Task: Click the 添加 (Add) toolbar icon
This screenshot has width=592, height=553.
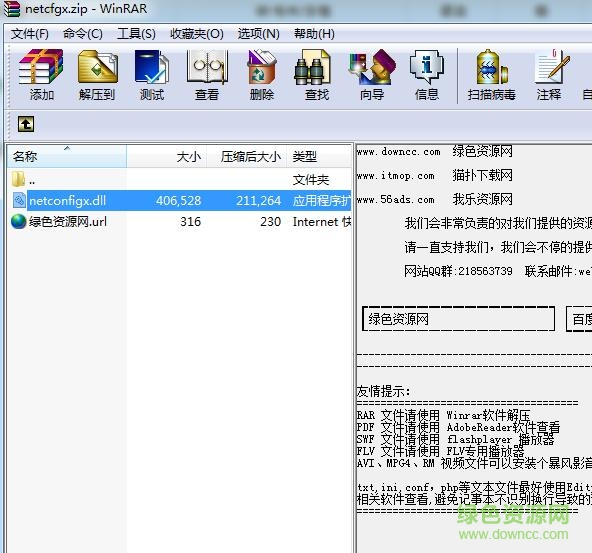Action: click(41, 75)
